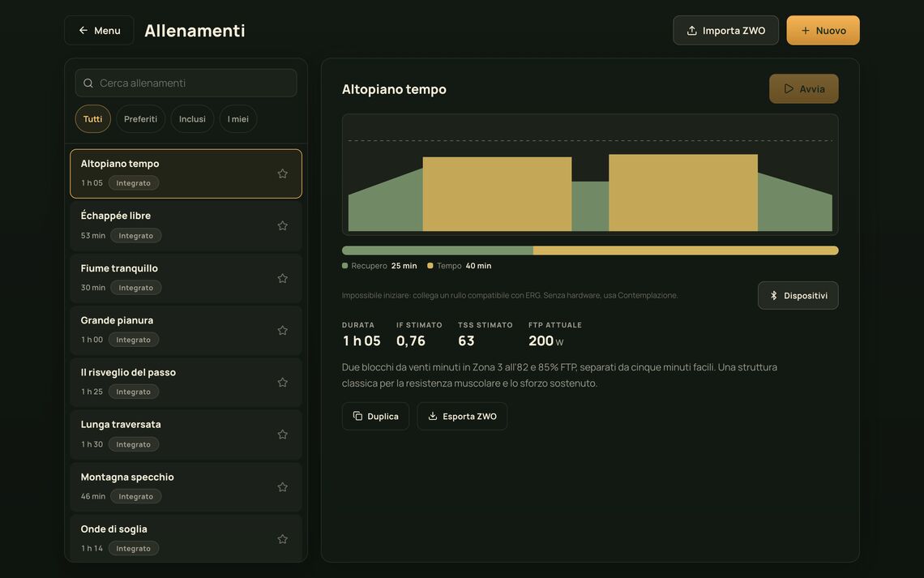Image resolution: width=924 pixels, height=578 pixels.
Task: Toggle favorite star on Il risveglio del passo
Action: click(x=282, y=383)
